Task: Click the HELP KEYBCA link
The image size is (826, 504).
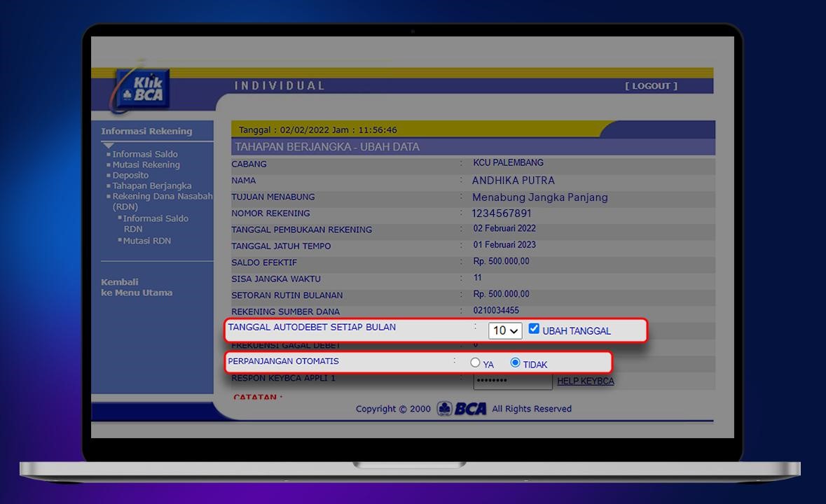Action: [x=585, y=381]
